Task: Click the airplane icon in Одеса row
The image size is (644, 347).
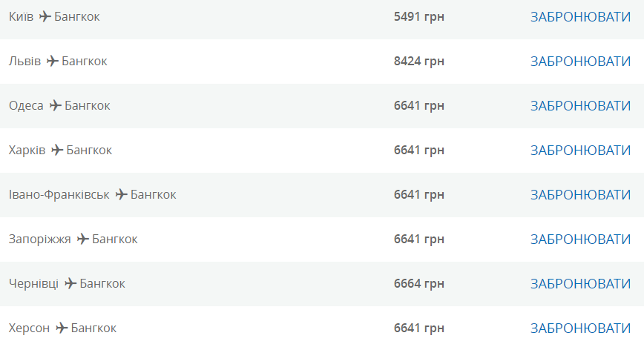Action: click(x=56, y=105)
